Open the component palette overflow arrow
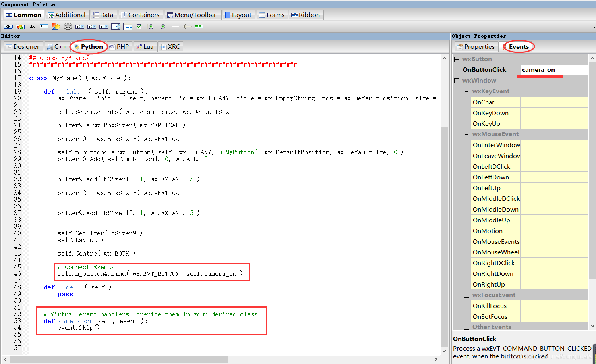The height and width of the screenshot is (364, 596). (x=594, y=27)
